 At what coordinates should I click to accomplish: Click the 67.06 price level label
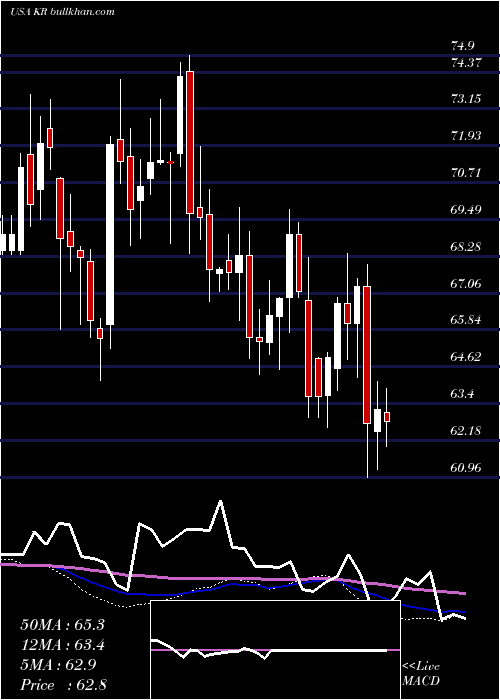click(466, 283)
